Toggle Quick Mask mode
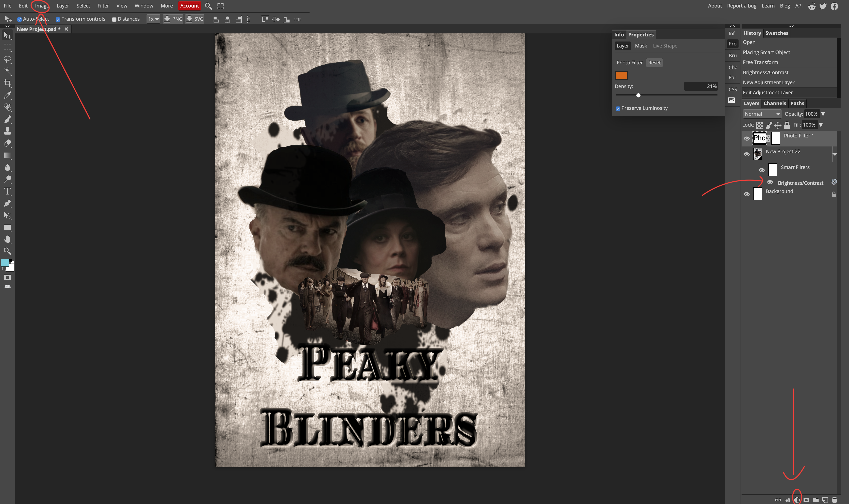 pos(8,278)
